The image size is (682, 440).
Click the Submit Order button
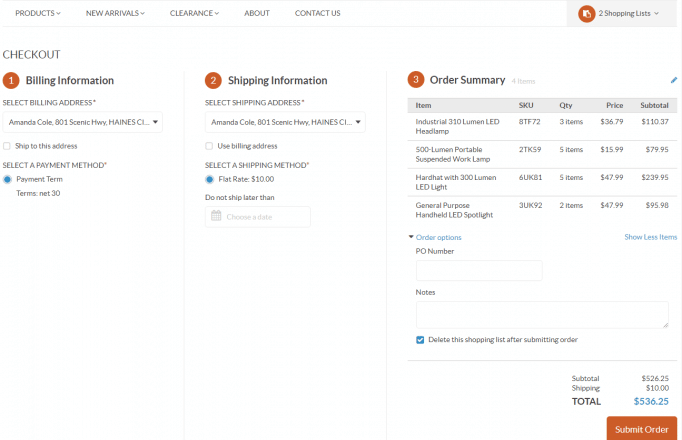pyautogui.click(x=641, y=429)
